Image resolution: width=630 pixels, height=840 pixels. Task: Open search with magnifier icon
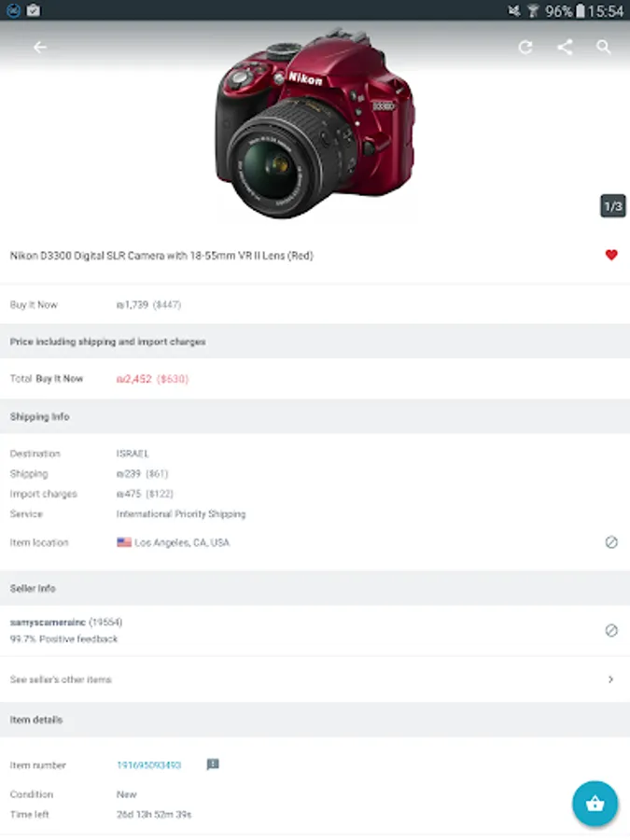tap(604, 48)
